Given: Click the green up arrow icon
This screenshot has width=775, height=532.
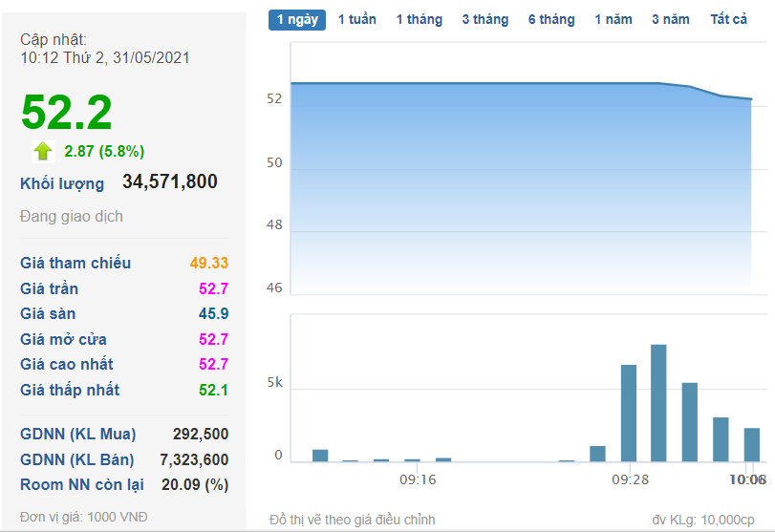Looking at the screenshot, I should 43,151.
